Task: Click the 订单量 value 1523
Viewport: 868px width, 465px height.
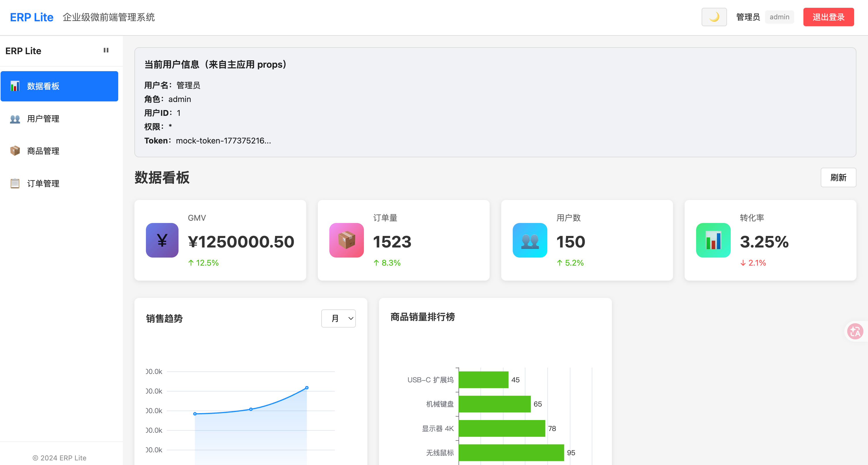Action: (392, 242)
